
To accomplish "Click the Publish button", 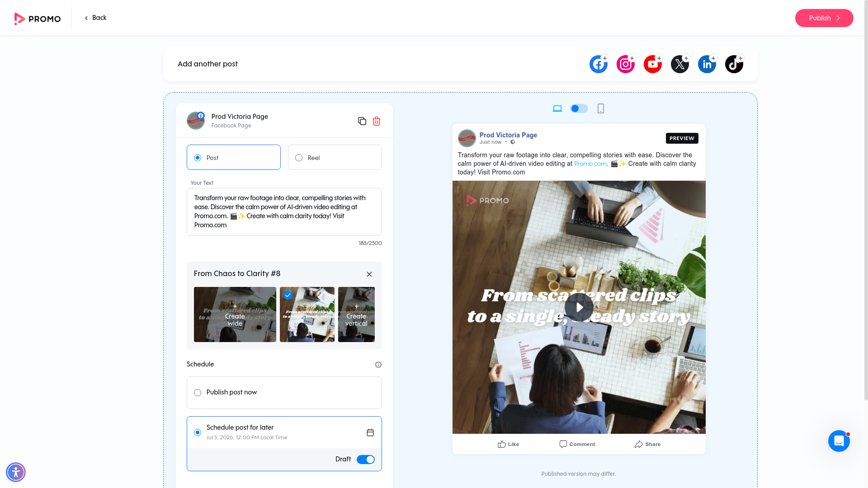I will pos(824,18).
